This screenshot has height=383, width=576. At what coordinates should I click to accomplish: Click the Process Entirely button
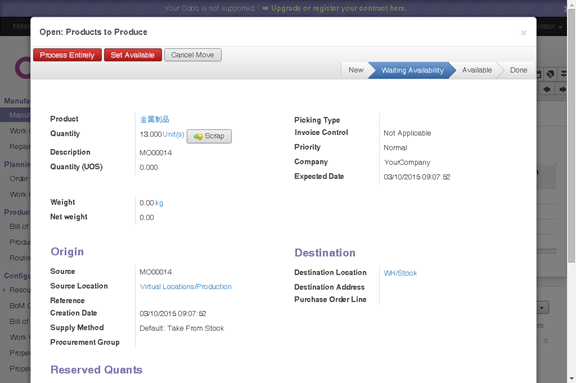[x=67, y=55]
